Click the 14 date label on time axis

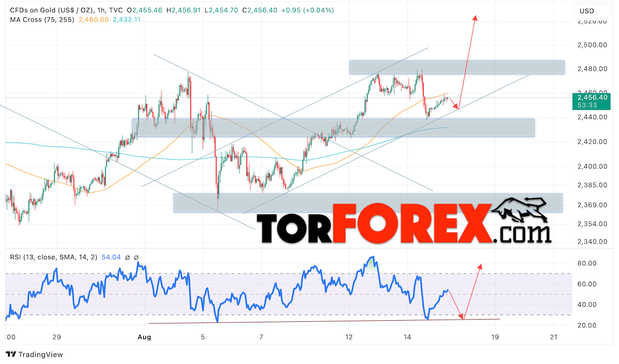pos(407,337)
